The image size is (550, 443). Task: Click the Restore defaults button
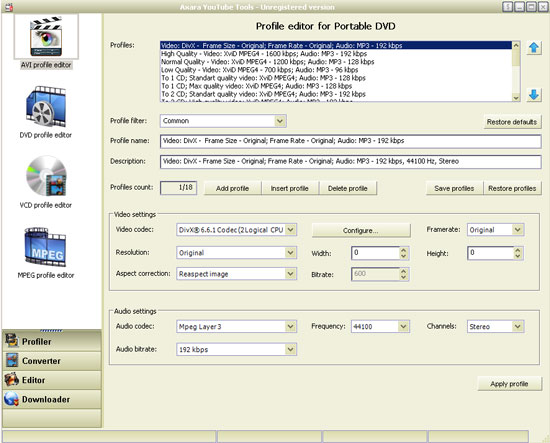512,122
